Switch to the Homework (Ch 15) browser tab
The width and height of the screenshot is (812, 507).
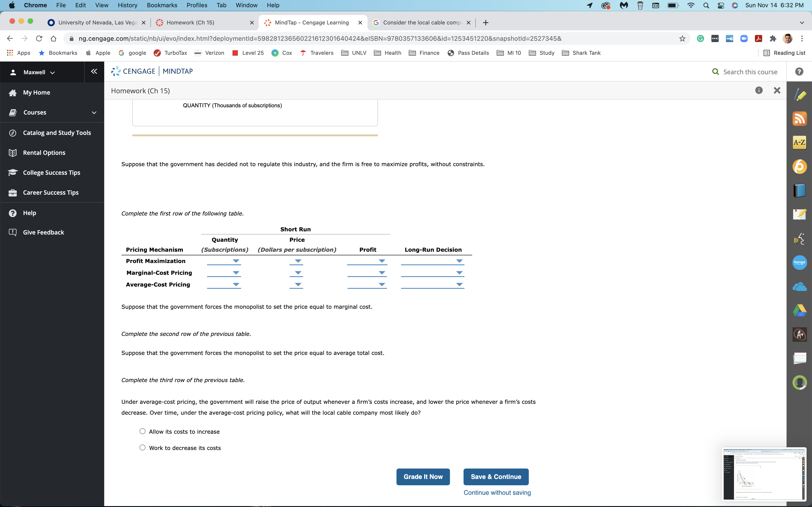(190, 22)
